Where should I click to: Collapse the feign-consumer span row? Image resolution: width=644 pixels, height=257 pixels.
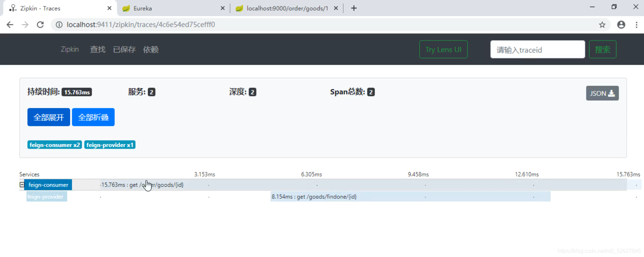click(x=22, y=185)
